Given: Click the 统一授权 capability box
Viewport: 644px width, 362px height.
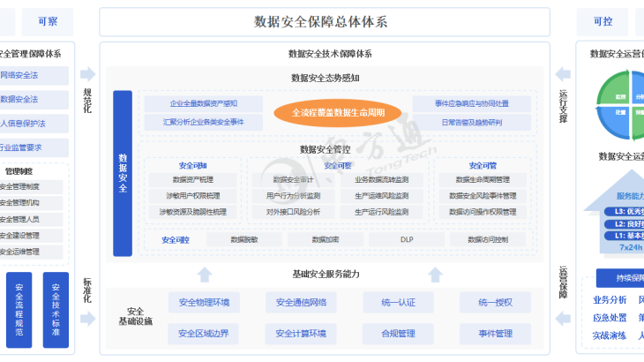Looking at the screenshot, I should click(x=495, y=303).
